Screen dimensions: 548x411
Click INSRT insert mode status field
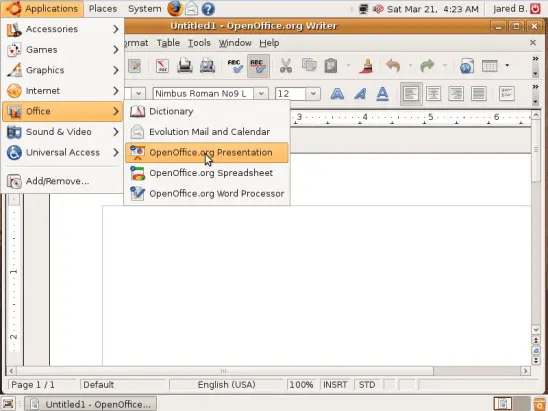[335, 385]
